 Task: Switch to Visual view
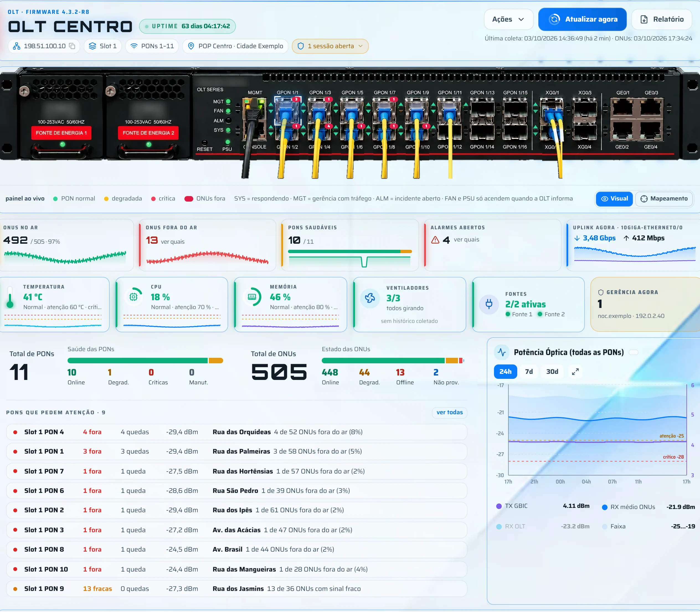point(614,199)
